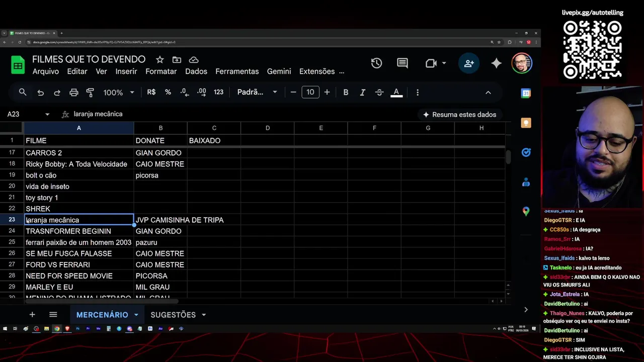644x362 pixels.
Task: Open the 100% zoom dropdown
Action: (119, 93)
